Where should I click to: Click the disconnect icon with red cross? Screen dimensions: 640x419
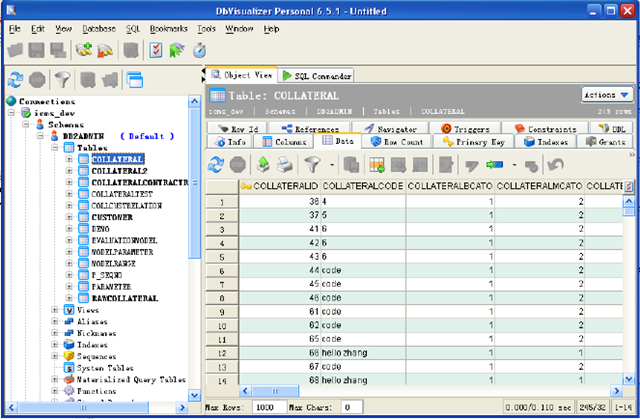point(105,50)
